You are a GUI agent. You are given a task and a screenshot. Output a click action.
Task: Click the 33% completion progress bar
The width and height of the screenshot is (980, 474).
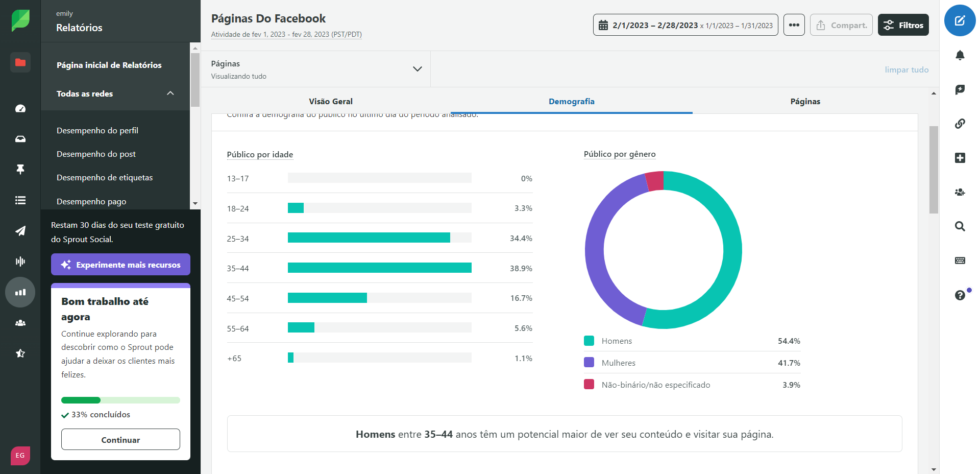(x=120, y=400)
